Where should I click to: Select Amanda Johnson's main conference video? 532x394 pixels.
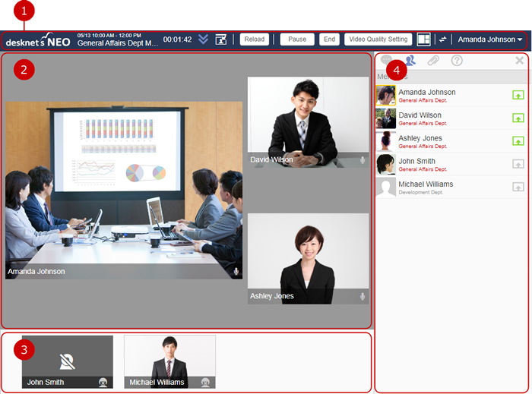[x=124, y=191]
